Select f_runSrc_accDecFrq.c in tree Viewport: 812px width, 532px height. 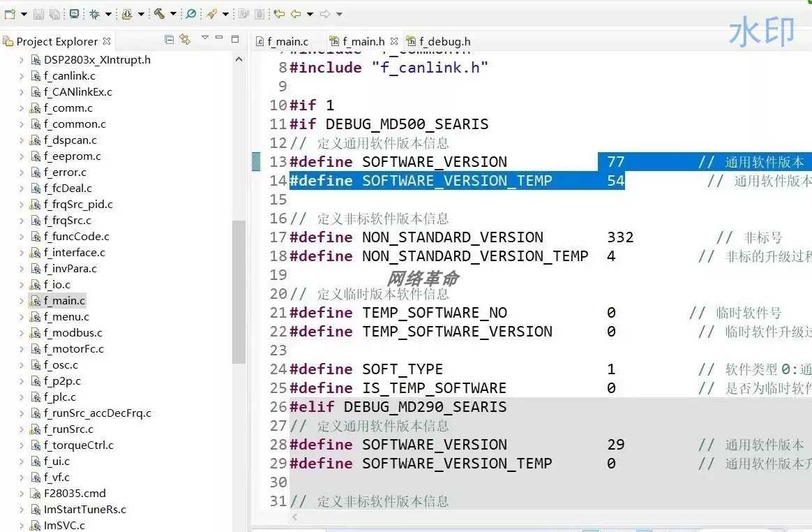pyautogui.click(x=98, y=413)
